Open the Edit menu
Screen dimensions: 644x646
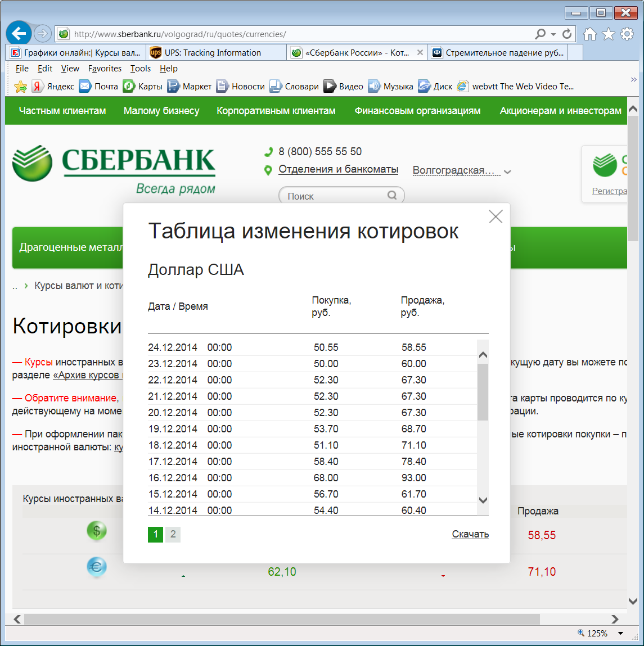45,69
